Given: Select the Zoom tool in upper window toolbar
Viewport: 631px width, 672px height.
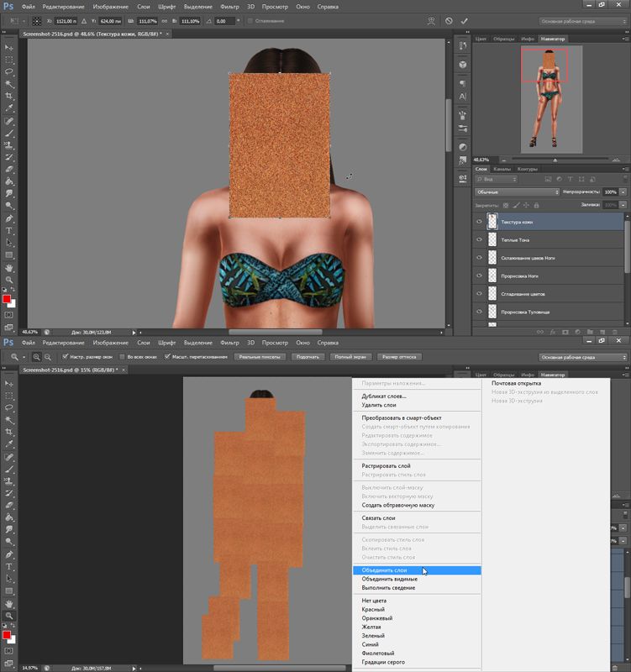Looking at the screenshot, I should point(8,280).
